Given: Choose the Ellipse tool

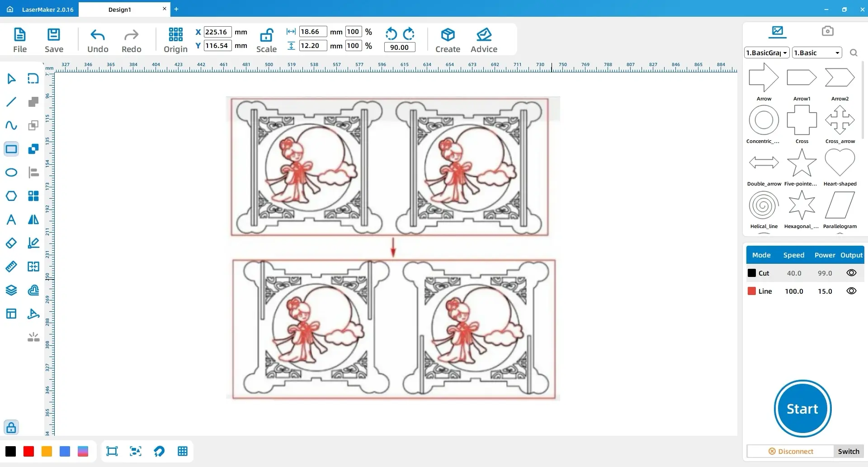Looking at the screenshot, I should click(11, 172).
